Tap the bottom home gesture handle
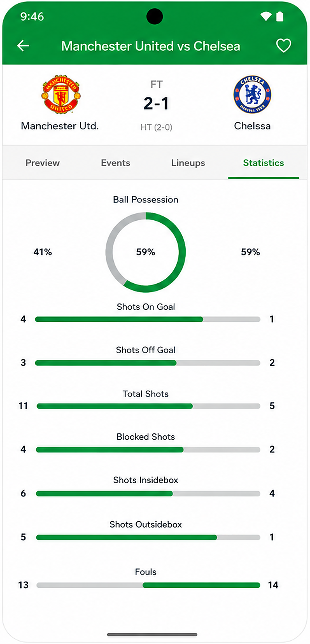Viewport: 310px width, 644px height. coord(152,635)
